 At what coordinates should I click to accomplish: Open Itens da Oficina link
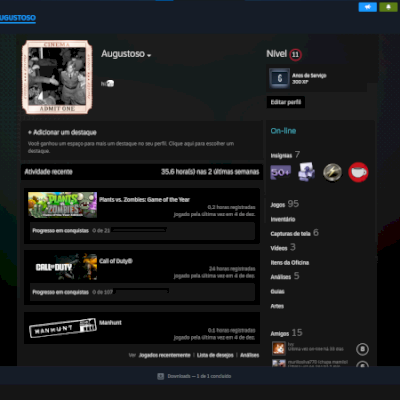pos(290,263)
